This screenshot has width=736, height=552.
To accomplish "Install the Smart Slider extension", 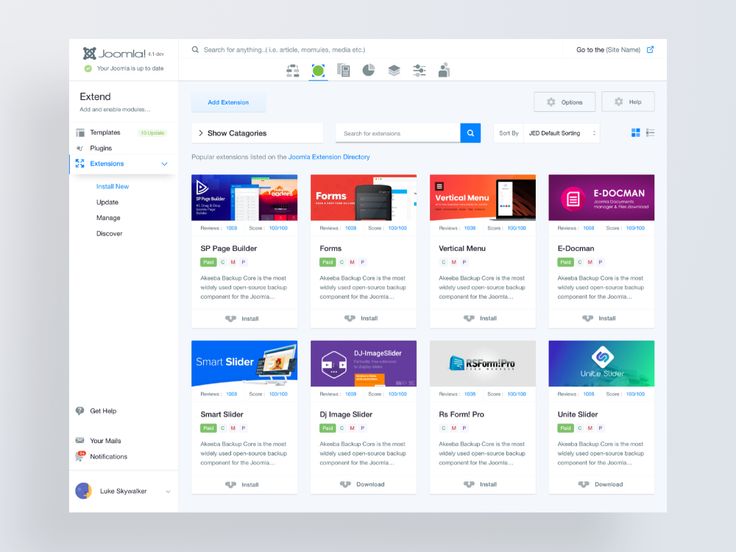I will (242, 484).
